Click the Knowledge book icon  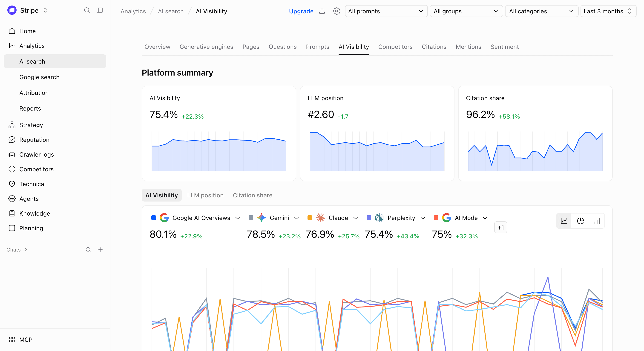[12, 213]
